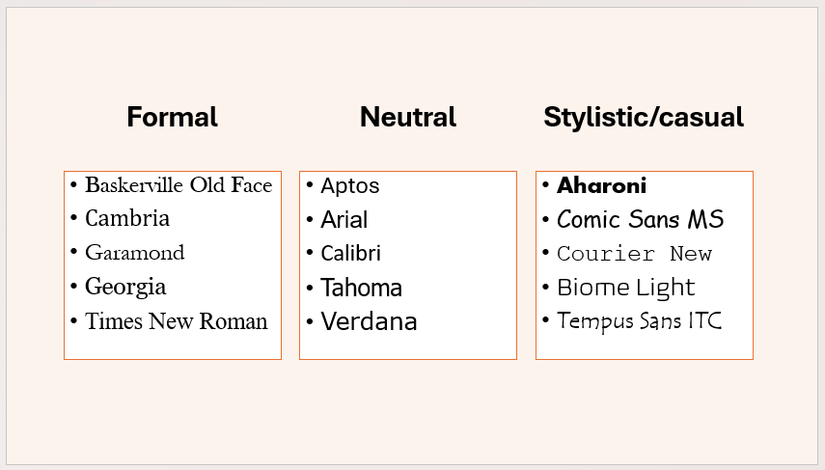This screenshot has width=825, height=470.
Task: Click the Cambria bullet text
Action: click(127, 218)
